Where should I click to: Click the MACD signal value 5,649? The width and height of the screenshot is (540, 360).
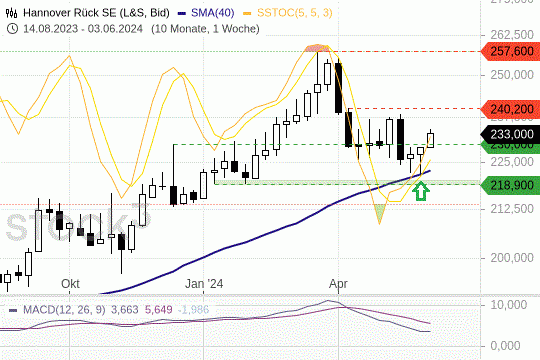(158, 310)
